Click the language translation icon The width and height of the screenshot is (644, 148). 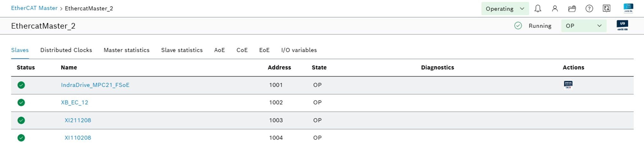click(x=606, y=9)
